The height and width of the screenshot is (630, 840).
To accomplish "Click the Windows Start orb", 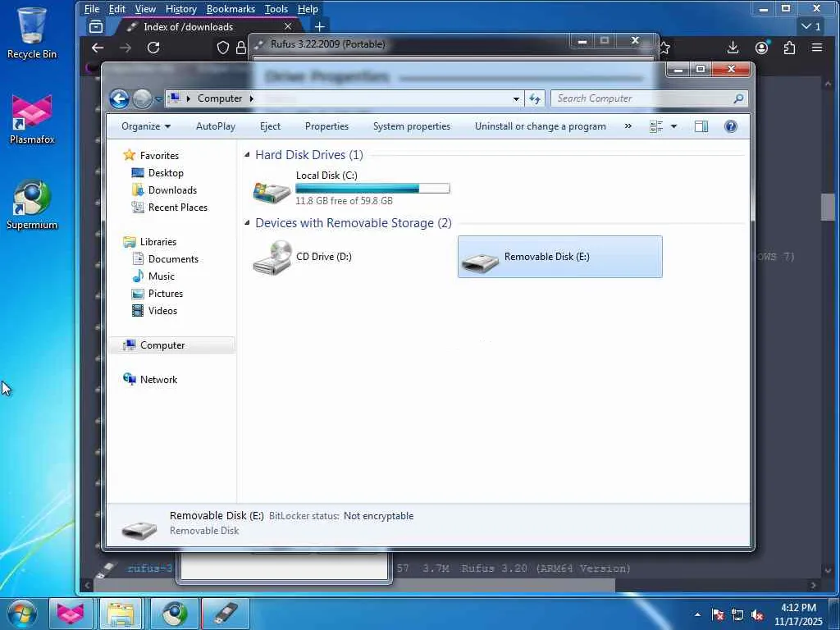I will (x=21, y=614).
